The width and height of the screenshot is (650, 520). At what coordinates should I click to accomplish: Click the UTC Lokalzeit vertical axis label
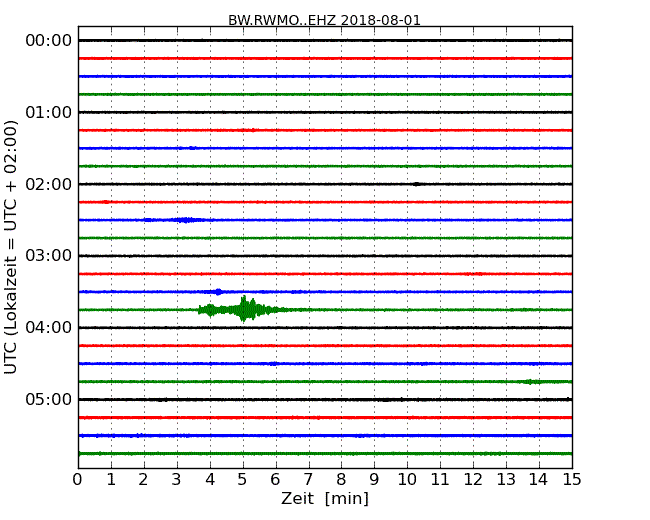(11, 247)
